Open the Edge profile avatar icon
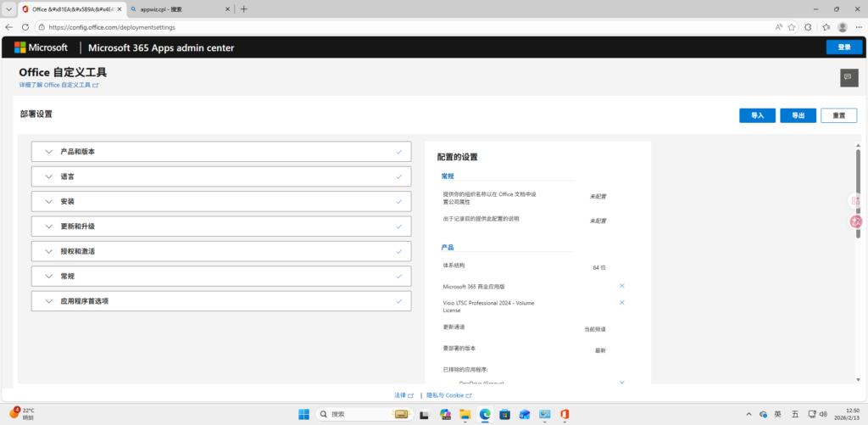The image size is (868, 425). pyautogui.click(x=843, y=27)
